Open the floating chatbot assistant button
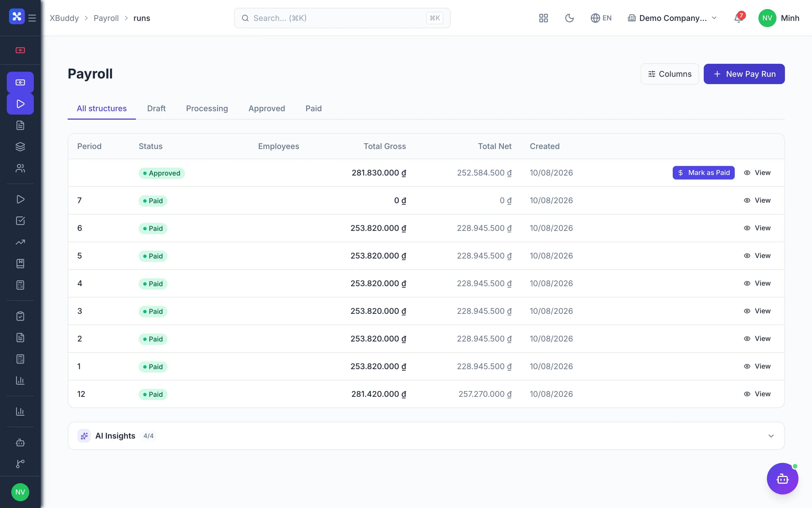 tap(782, 479)
